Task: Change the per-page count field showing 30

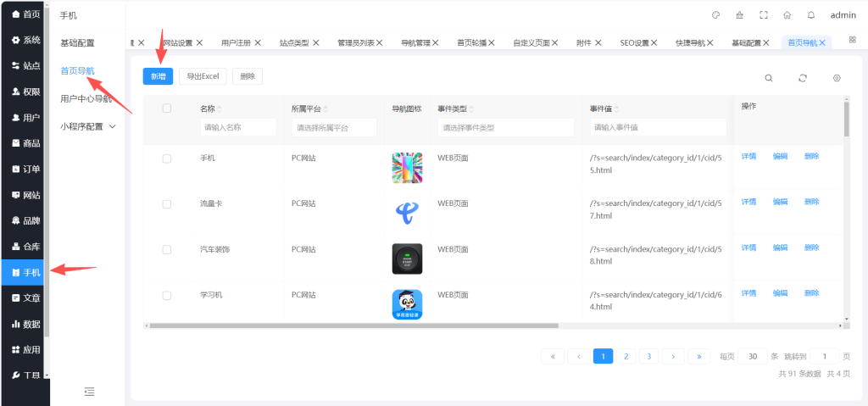Action: coord(753,356)
